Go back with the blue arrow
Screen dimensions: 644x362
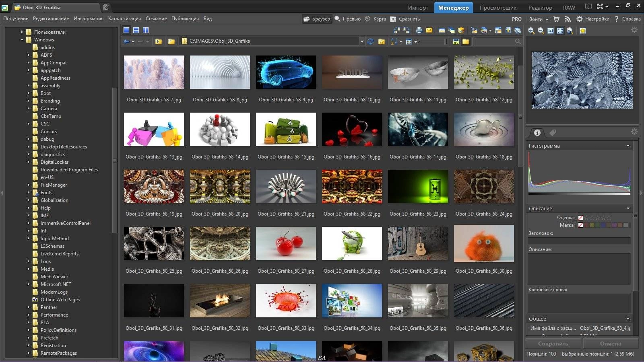point(126,41)
